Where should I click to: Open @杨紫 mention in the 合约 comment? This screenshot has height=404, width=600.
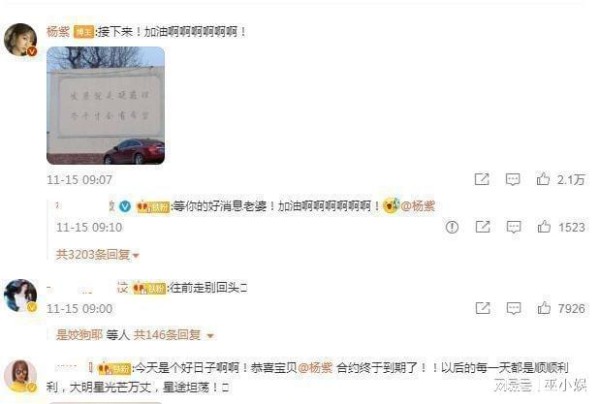coord(315,368)
